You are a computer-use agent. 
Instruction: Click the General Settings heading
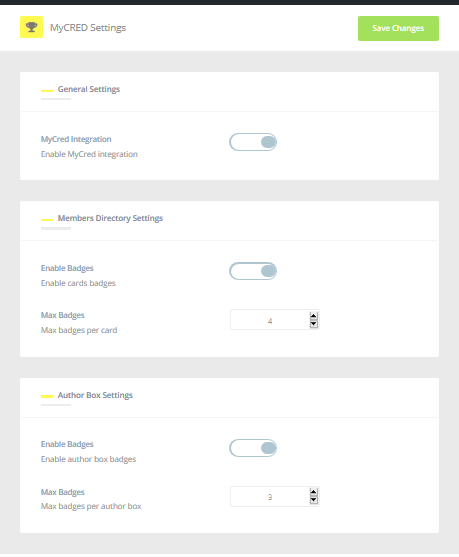pos(89,89)
